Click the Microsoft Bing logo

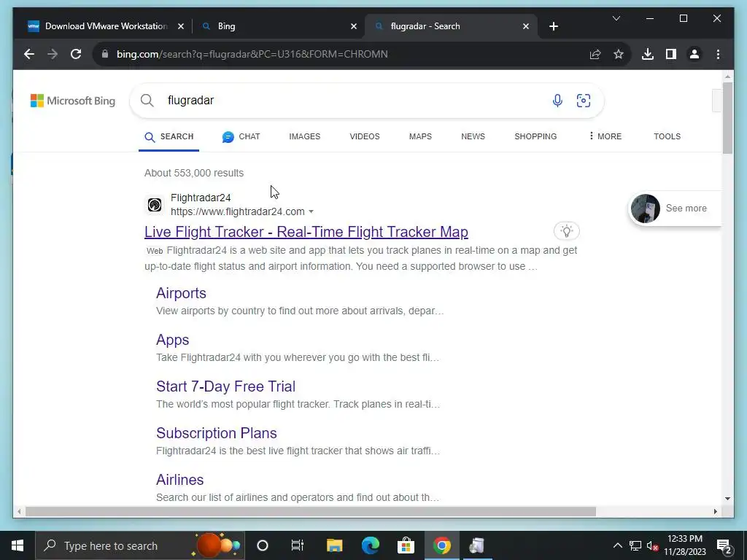(73, 101)
